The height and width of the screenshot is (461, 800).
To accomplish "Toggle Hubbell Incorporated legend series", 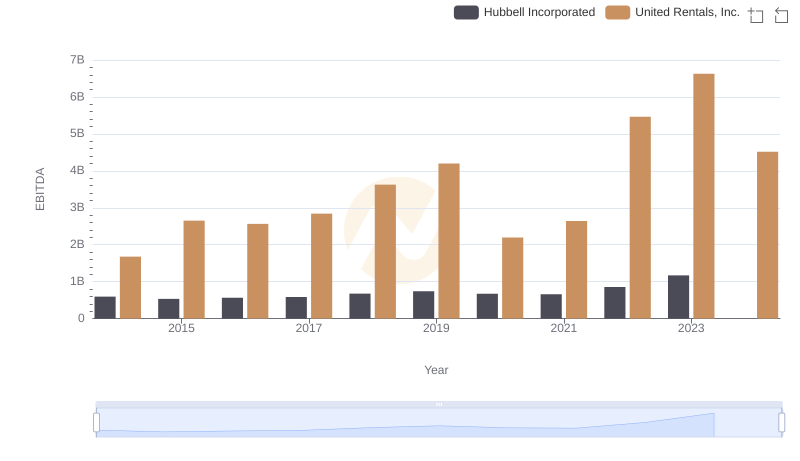I will 524,12.
